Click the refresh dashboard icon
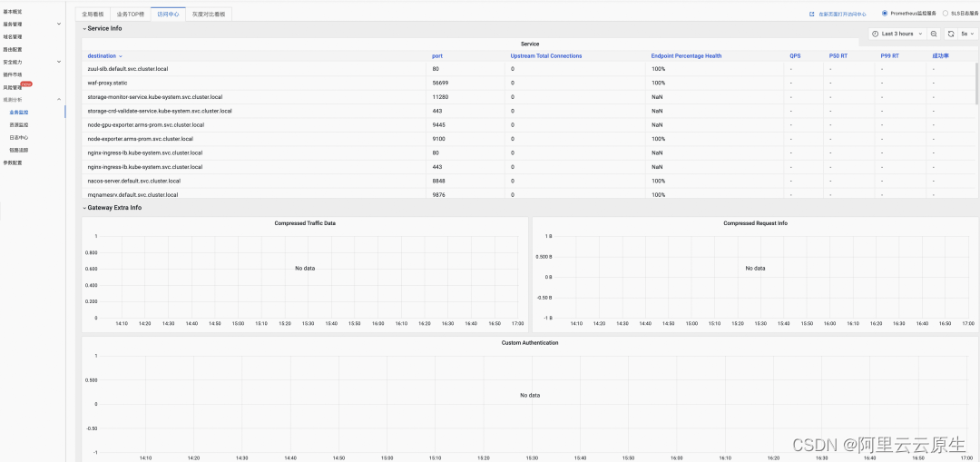Image resolution: width=980 pixels, height=462 pixels. 951,34
